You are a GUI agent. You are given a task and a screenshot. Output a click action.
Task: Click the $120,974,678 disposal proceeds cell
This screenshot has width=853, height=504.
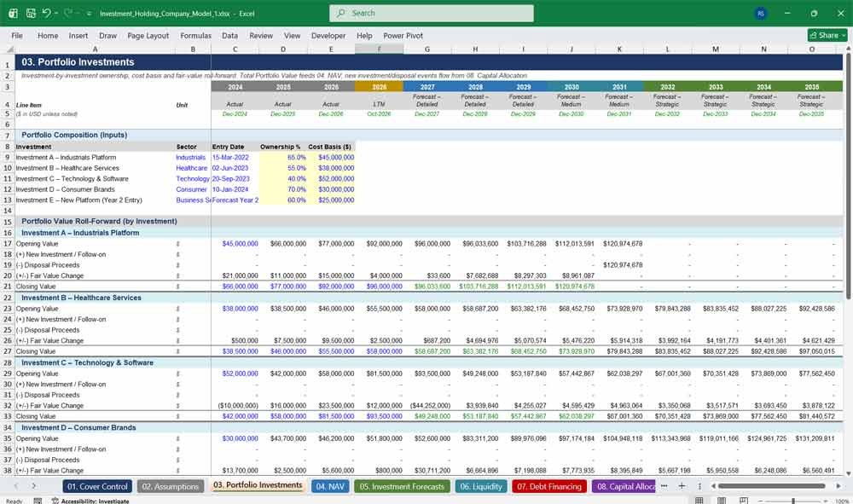tap(619, 264)
